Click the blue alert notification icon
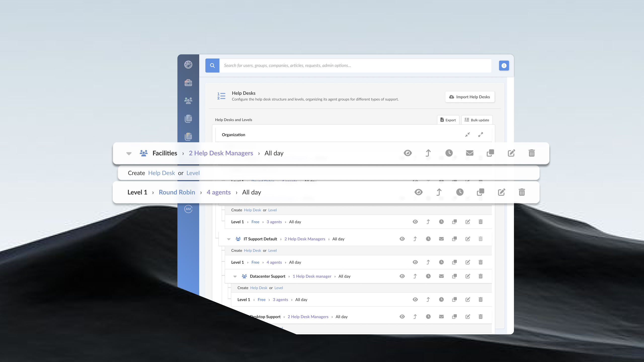644x362 pixels. click(x=504, y=66)
